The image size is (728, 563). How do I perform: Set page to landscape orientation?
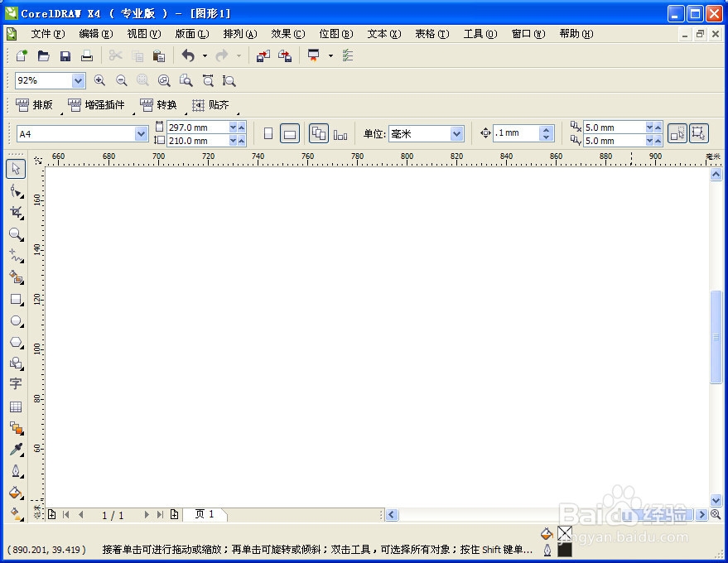pyautogui.click(x=290, y=133)
